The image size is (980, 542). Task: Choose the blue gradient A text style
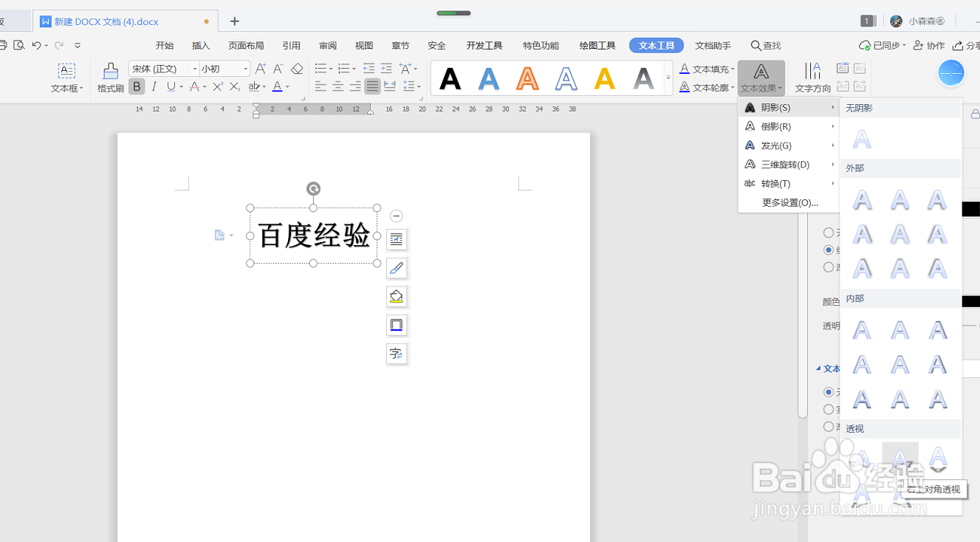[x=489, y=78]
